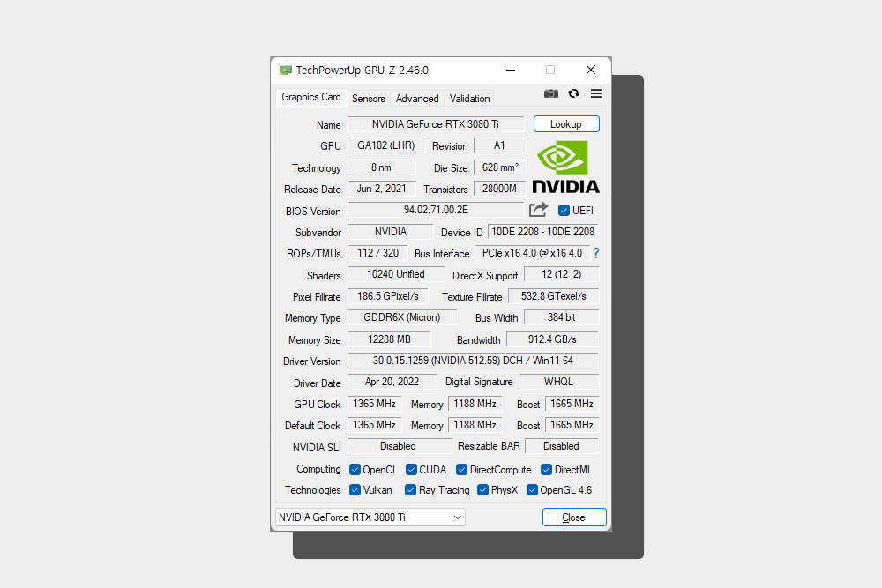Click the Name field NVIDIA GeForce RTX 3080 Ti
The width and height of the screenshot is (882, 588).
436,124
